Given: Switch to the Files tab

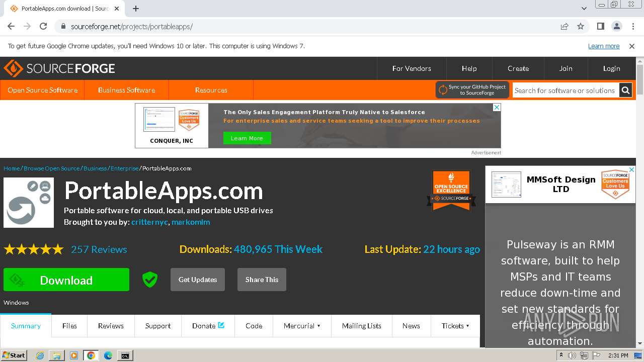Looking at the screenshot, I should pyautogui.click(x=69, y=326).
